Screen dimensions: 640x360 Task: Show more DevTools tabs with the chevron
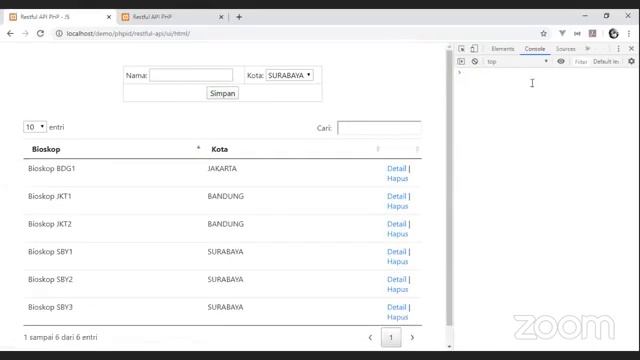(x=588, y=49)
